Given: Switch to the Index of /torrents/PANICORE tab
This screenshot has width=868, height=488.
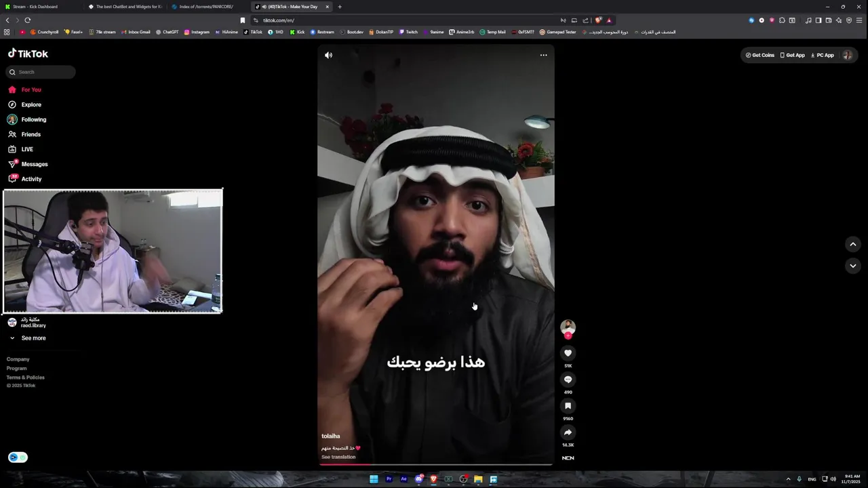Looking at the screenshot, I should coord(208,7).
